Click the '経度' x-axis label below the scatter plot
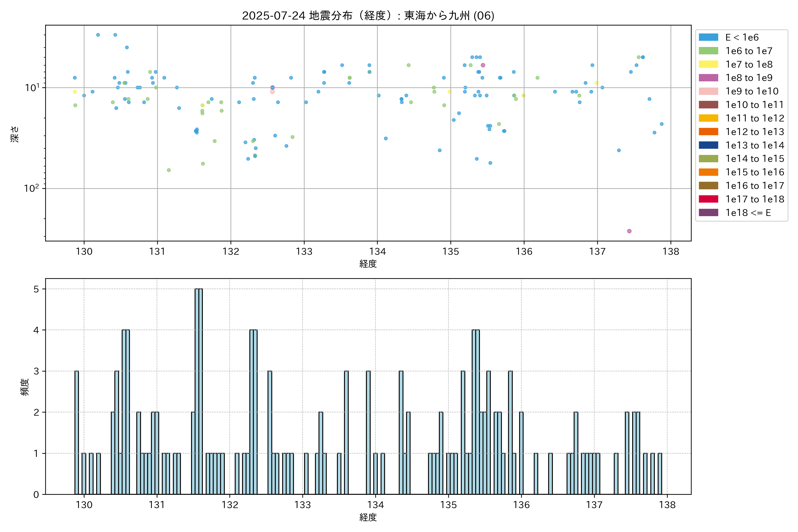Image resolution: width=798 pixels, height=532 pixels. click(x=368, y=264)
